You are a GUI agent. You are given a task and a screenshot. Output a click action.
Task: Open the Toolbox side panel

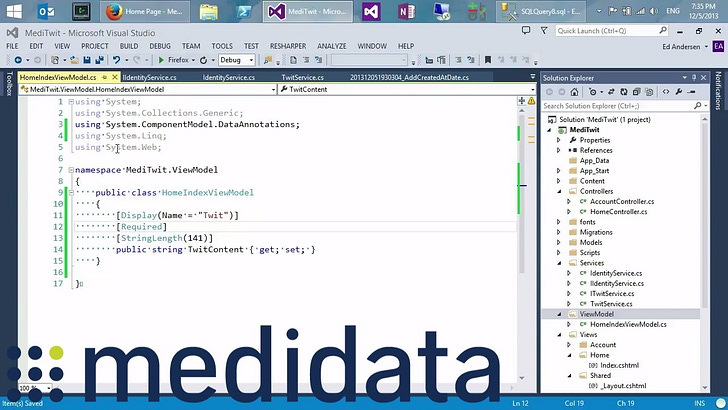point(9,84)
